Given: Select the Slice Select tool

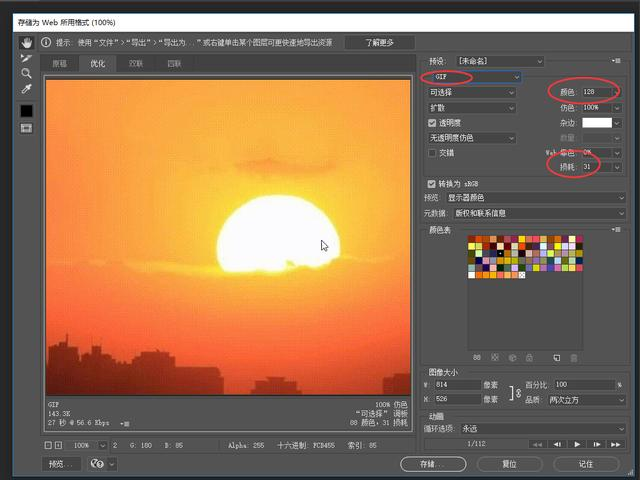Looking at the screenshot, I should pos(26,58).
